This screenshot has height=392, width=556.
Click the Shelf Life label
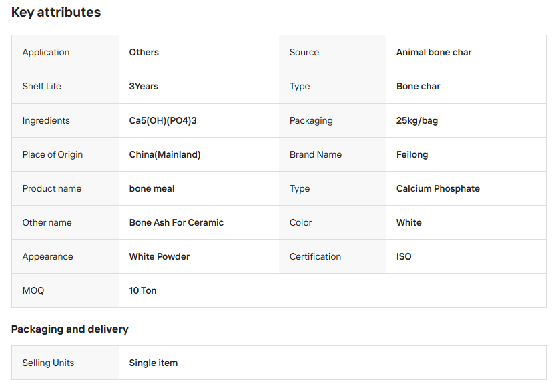tap(42, 86)
